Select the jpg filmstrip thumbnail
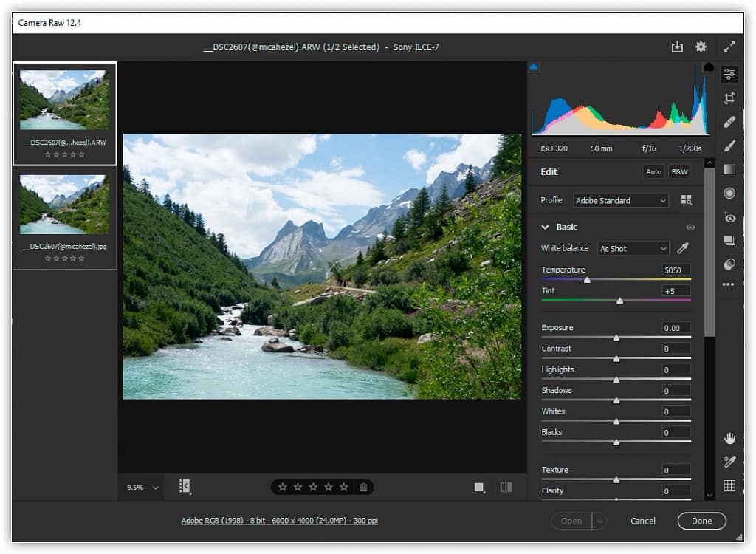This screenshot has height=554, width=756. point(65,204)
